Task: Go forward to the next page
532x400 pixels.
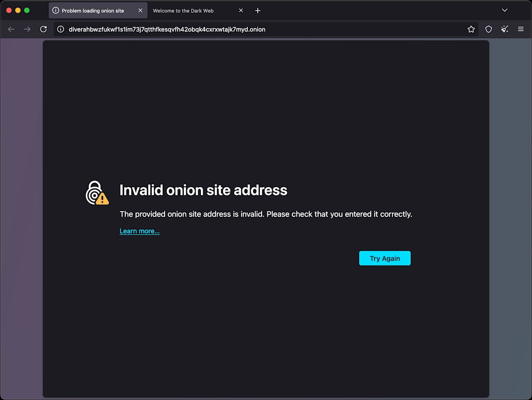Action: pyautogui.click(x=27, y=29)
